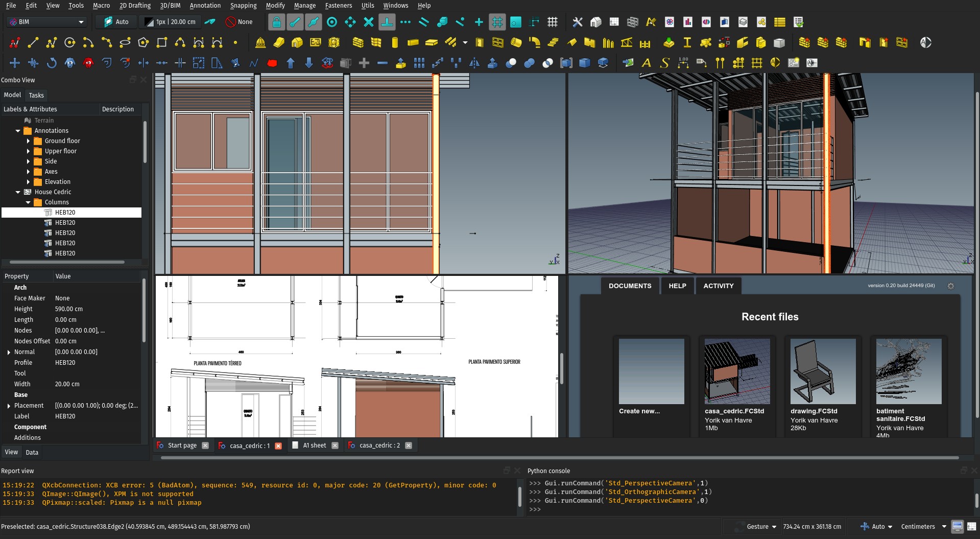Select the Window tool
This screenshot has width=980, height=539.
[498, 42]
